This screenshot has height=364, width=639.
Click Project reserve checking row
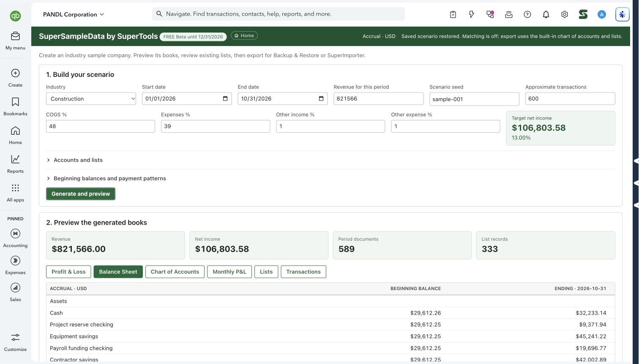point(330,325)
